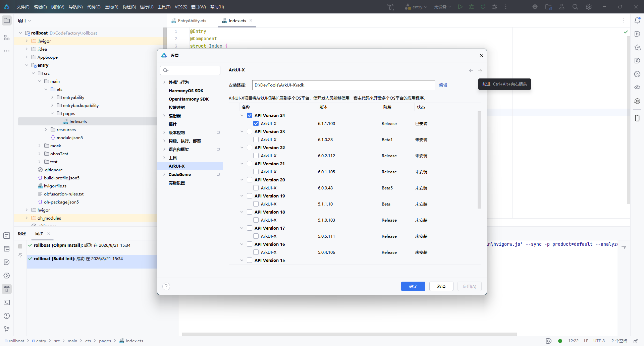
Task: Click the 安装路径 install path field
Action: click(343, 85)
